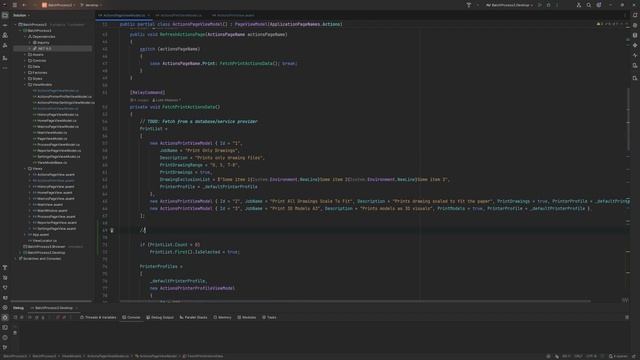Open the develop branch dropdown
Viewport: 640px width, 360px height.
[91, 5]
